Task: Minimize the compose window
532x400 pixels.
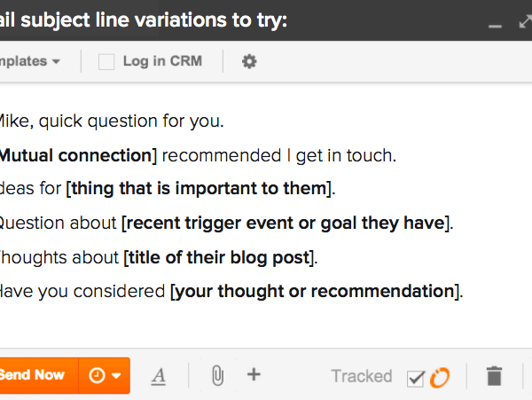Action: (495, 26)
